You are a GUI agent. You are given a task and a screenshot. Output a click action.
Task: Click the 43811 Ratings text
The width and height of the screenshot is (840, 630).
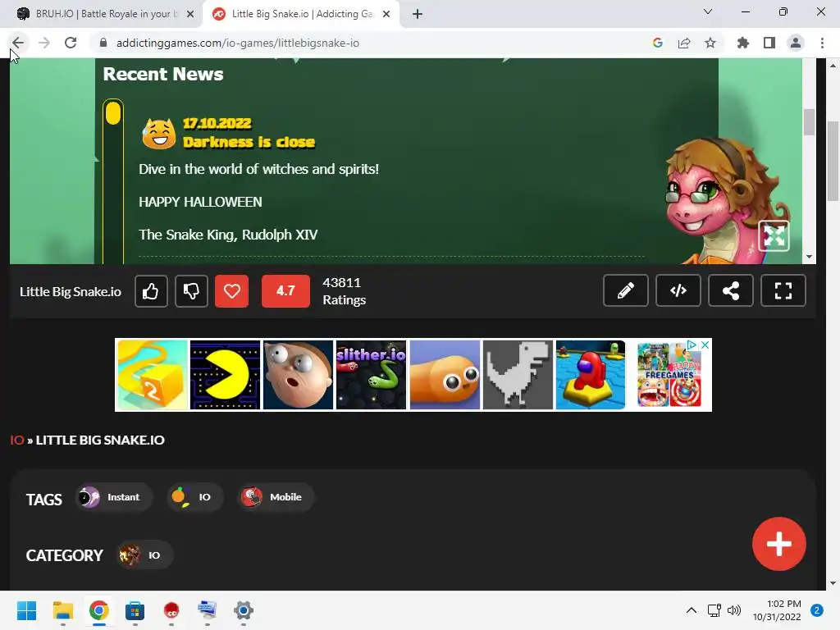point(344,291)
